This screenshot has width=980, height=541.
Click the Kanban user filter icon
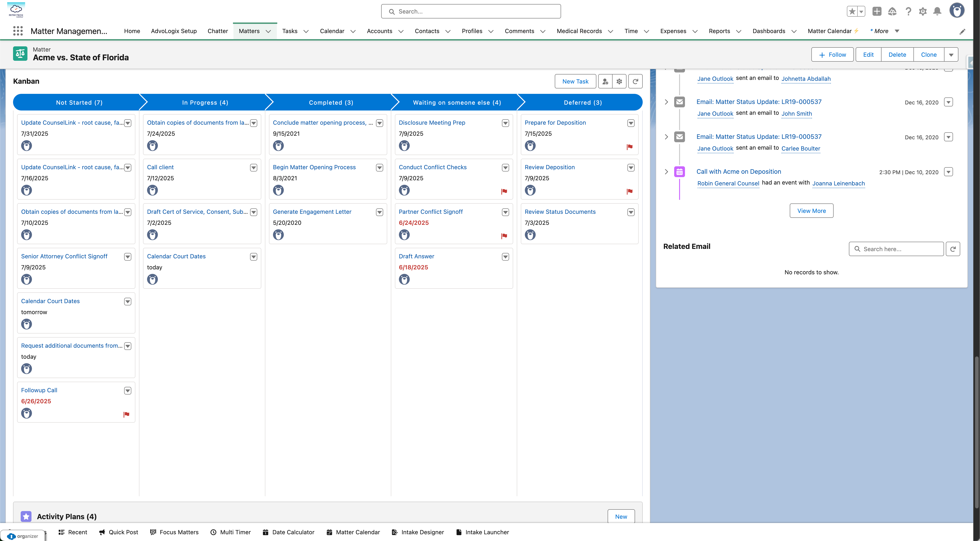605,81
